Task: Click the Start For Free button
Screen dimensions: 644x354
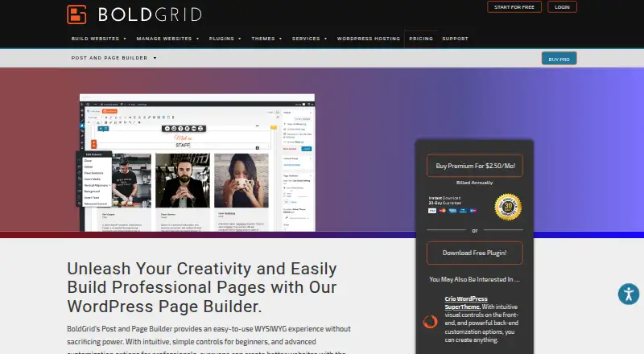Action: coord(514,7)
